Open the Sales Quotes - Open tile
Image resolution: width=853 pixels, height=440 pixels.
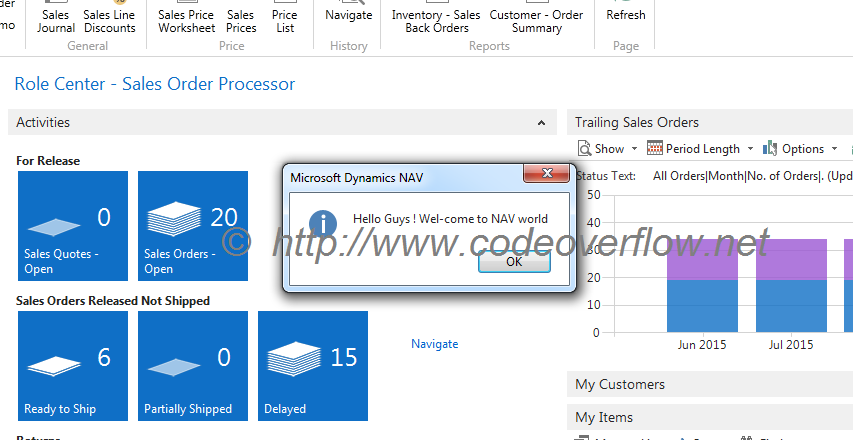coord(73,226)
